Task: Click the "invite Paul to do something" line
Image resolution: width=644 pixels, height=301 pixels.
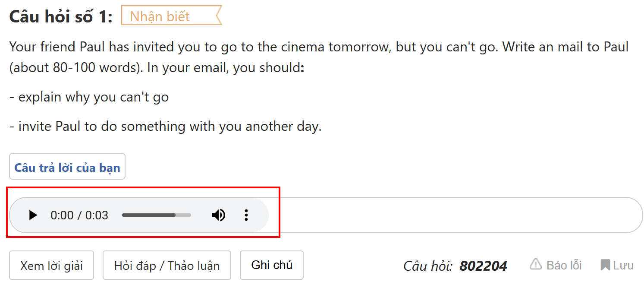Action: pyautogui.click(x=166, y=127)
